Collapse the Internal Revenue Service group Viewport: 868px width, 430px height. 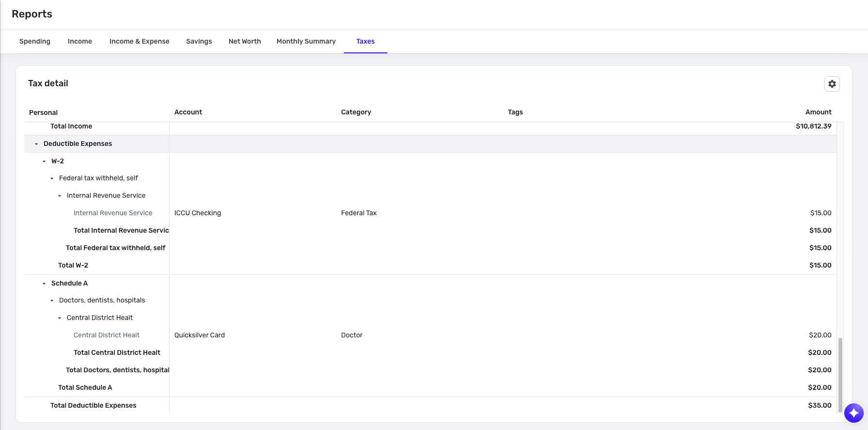[x=60, y=196]
